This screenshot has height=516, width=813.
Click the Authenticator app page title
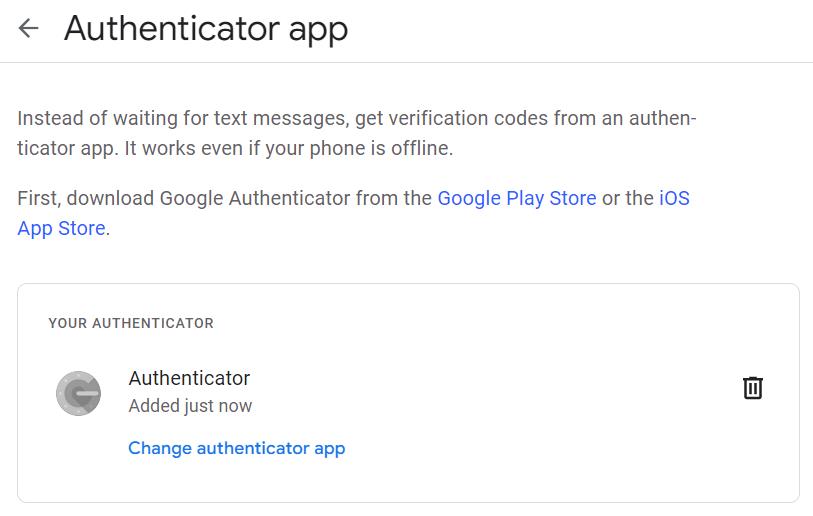206,29
